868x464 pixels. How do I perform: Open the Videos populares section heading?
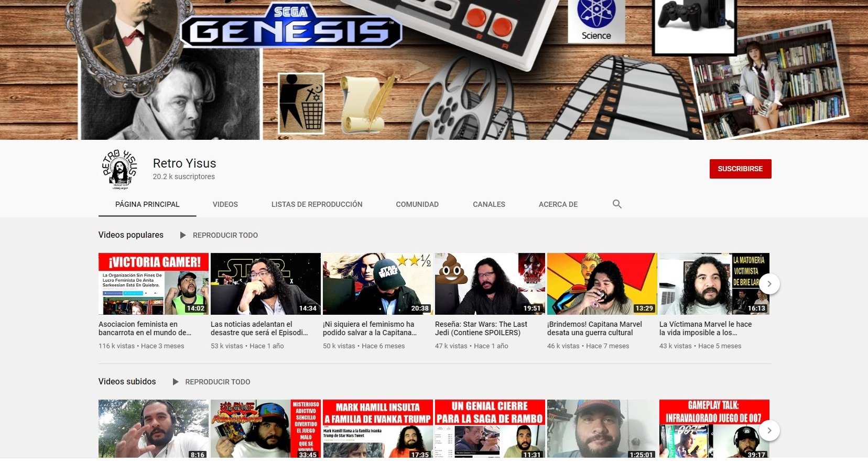tap(131, 235)
